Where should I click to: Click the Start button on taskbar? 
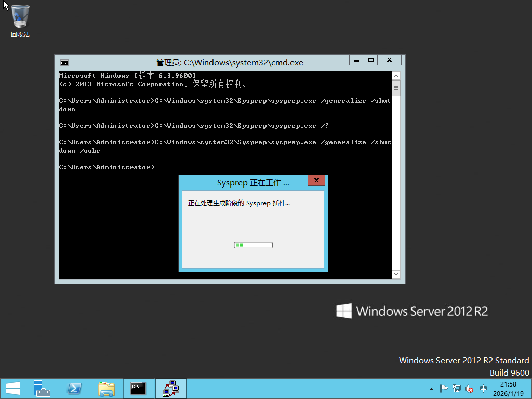coord(12,389)
